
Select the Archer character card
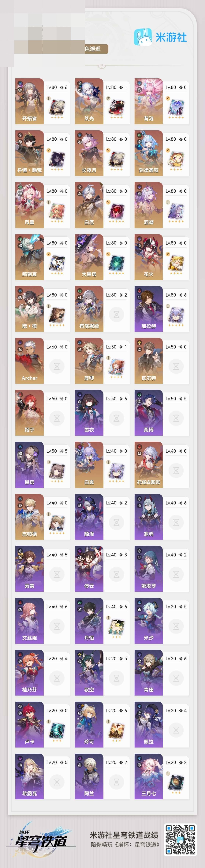pyautogui.click(x=43, y=360)
